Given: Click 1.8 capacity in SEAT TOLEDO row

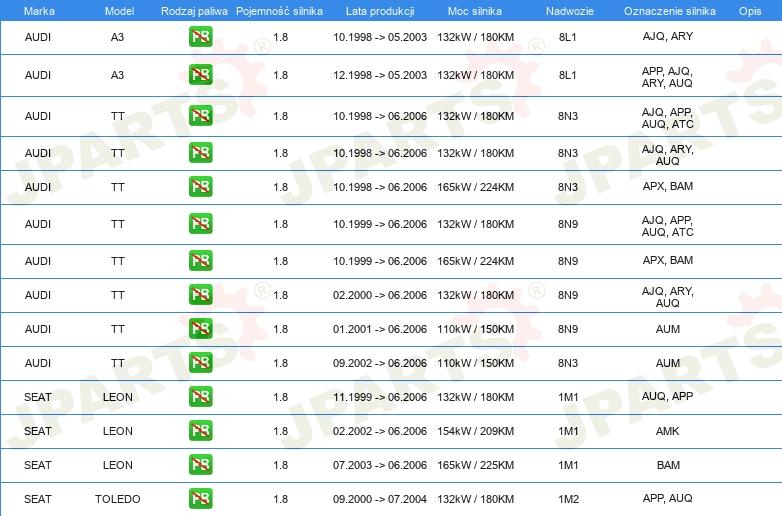Looking at the screenshot, I should pyautogui.click(x=281, y=499).
